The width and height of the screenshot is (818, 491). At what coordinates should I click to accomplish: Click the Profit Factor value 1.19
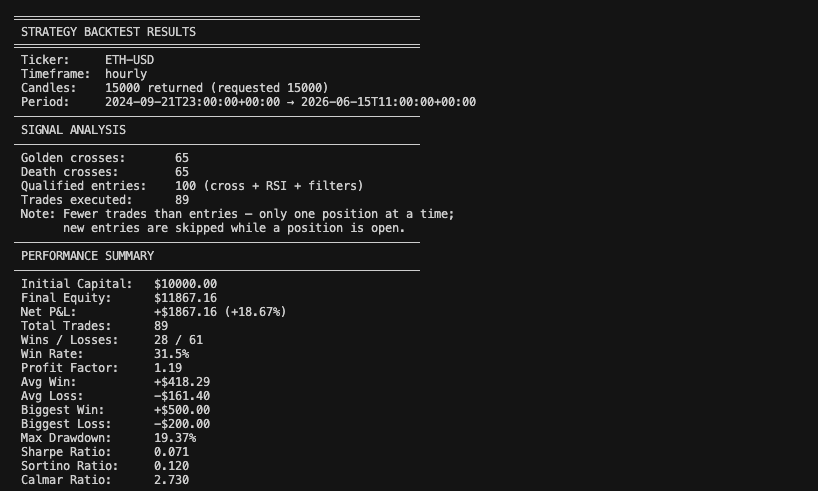pos(168,368)
